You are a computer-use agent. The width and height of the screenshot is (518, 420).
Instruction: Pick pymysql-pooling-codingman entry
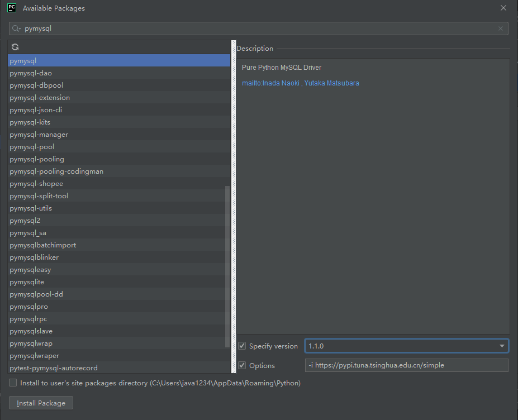(56, 171)
